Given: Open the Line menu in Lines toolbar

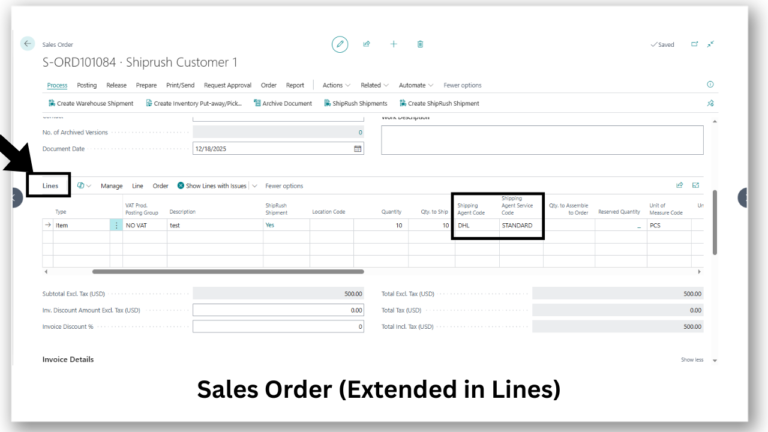Looking at the screenshot, I should pyautogui.click(x=137, y=186).
